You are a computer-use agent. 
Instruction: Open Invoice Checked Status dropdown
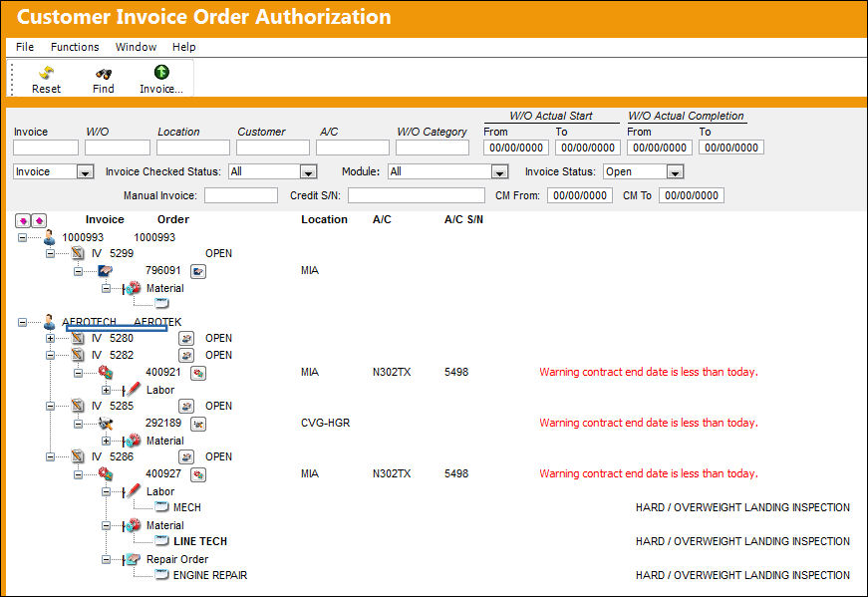tap(308, 172)
